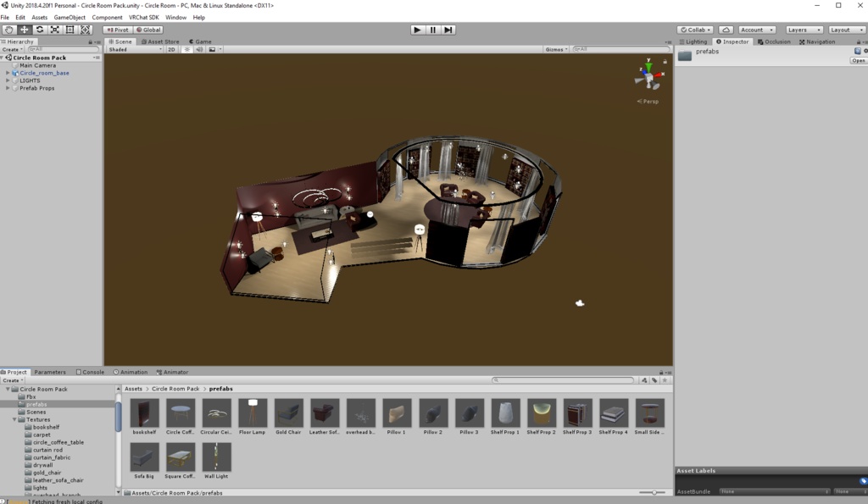Open the Layers dropdown

pyautogui.click(x=802, y=29)
